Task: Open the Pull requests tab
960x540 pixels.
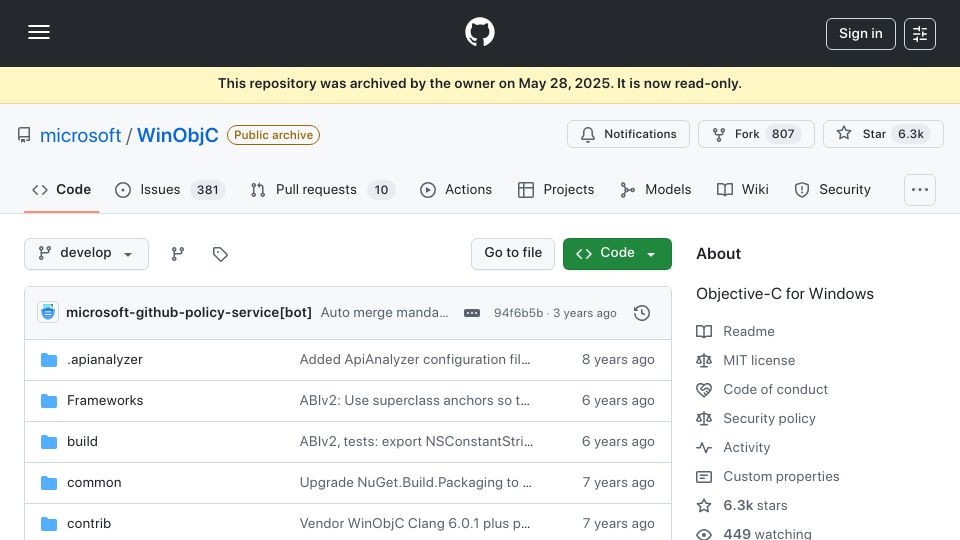Action: pyautogui.click(x=323, y=190)
